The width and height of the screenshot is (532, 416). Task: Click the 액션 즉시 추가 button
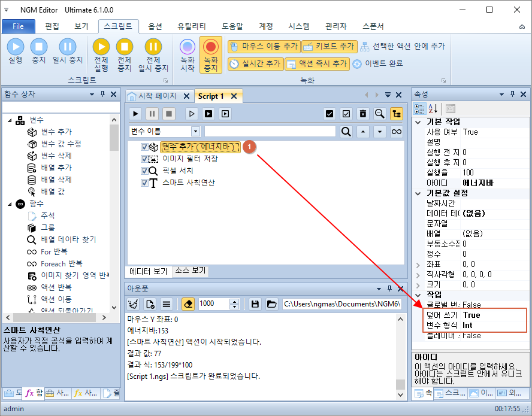tap(318, 63)
